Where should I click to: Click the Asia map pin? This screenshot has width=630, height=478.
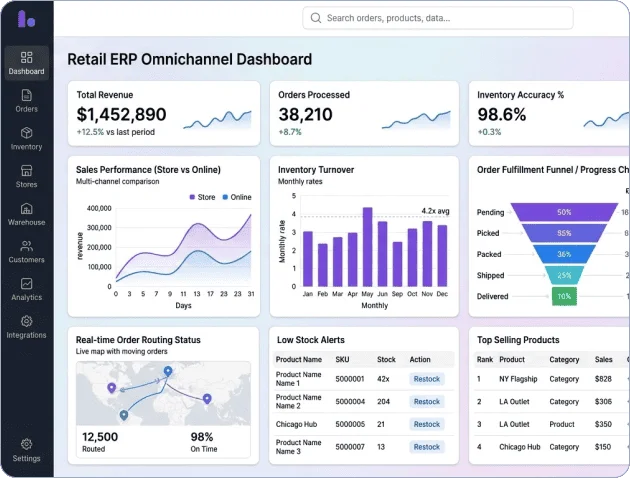(x=207, y=398)
